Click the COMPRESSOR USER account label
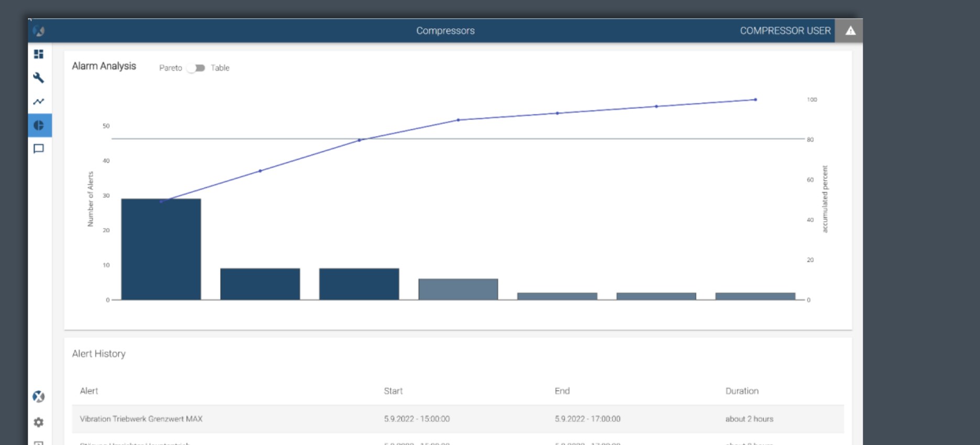 (785, 31)
